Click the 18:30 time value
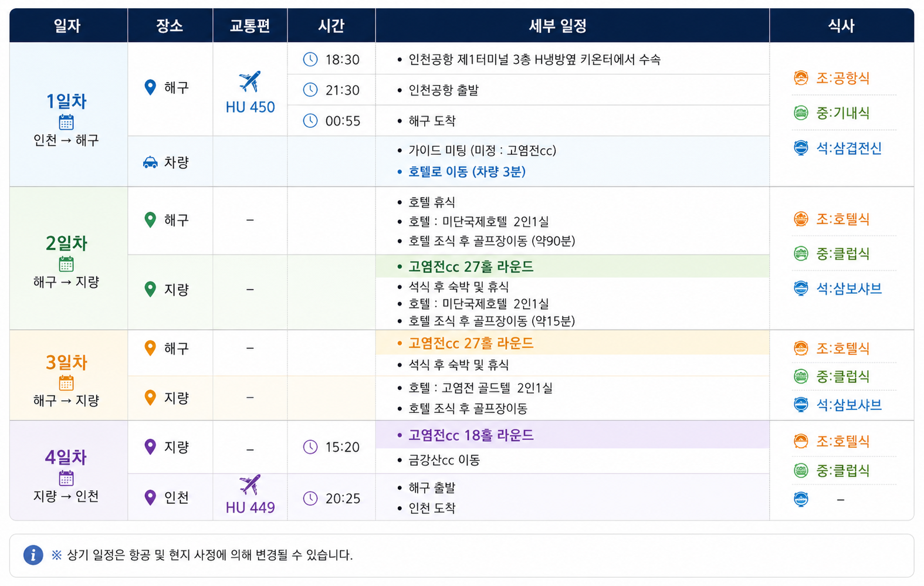Screen dimensions: 924x586 [x=343, y=59]
